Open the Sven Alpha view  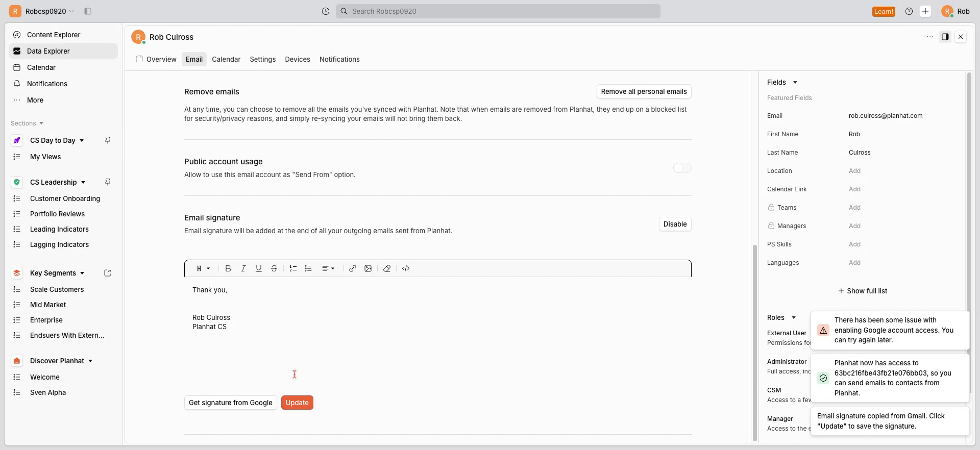click(x=48, y=392)
